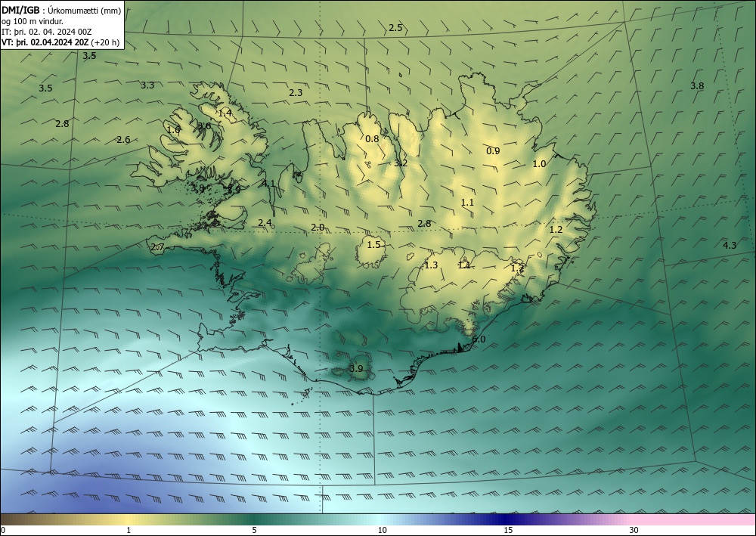
Task: Select the 3.2 value label
Action: [x=401, y=163]
